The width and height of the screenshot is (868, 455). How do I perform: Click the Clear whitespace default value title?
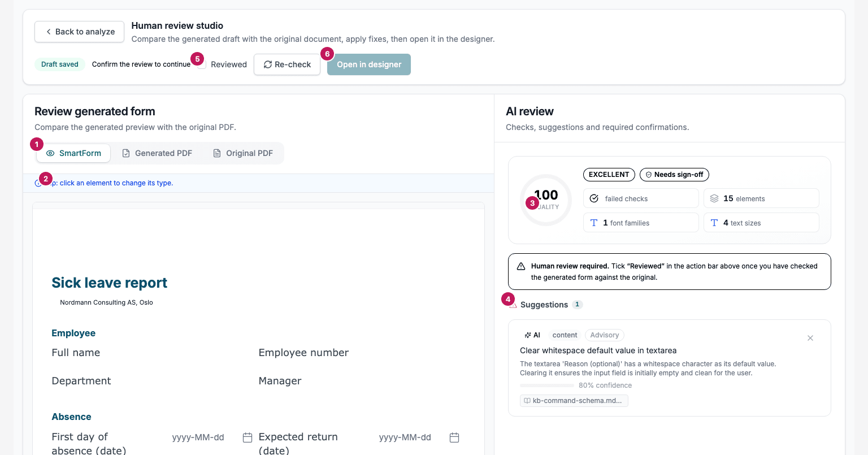pos(598,350)
